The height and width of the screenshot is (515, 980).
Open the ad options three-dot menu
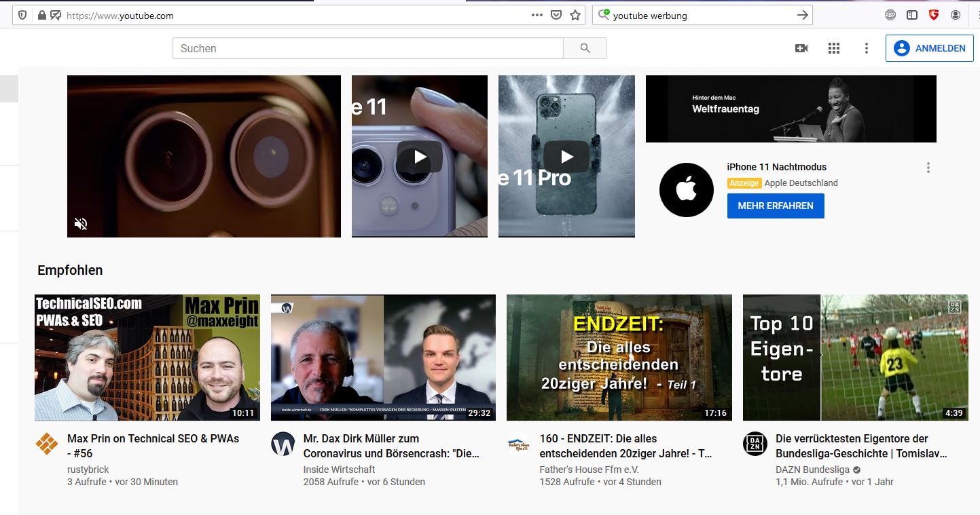pos(928,168)
